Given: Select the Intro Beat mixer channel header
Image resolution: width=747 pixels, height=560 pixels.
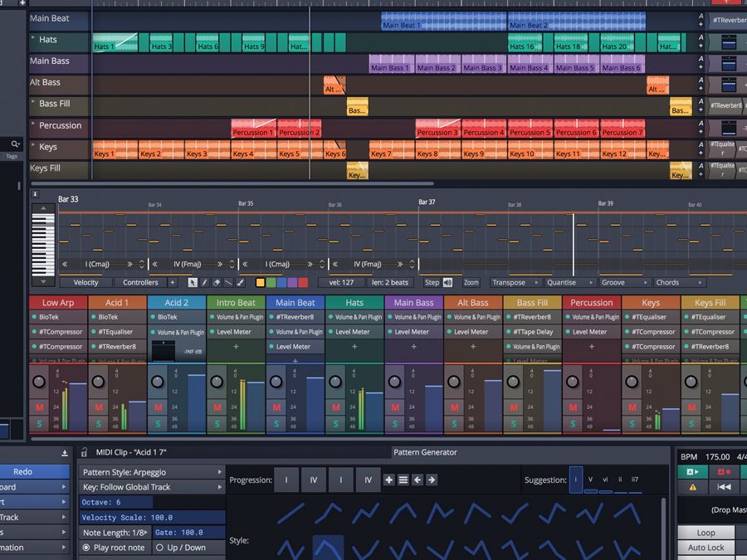Looking at the screenshot, I should (236, 302).
